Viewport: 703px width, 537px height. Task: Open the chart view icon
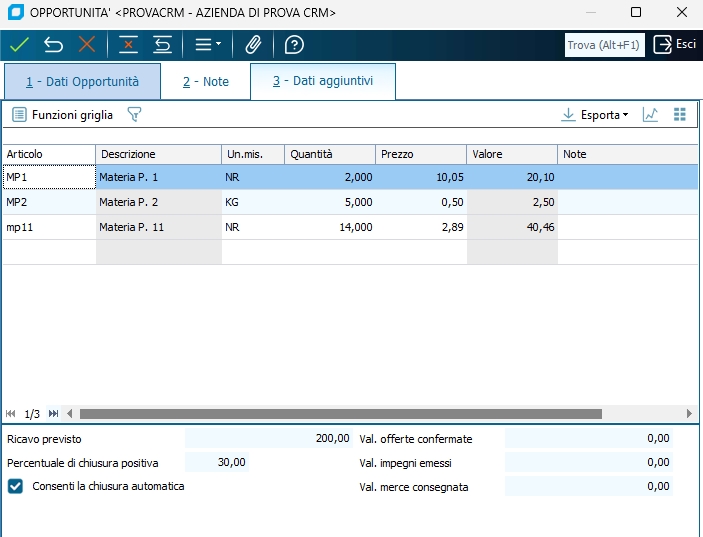point(650,115)
